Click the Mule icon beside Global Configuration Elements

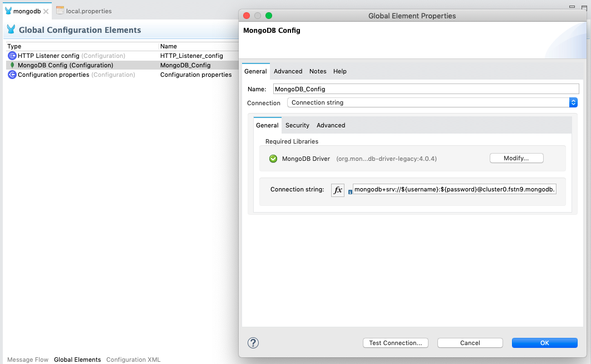click(x=11, y=29)
